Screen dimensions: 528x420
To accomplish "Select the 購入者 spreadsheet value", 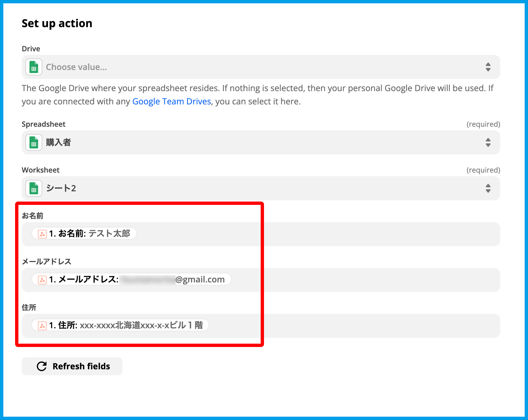I will pos(59,142).
